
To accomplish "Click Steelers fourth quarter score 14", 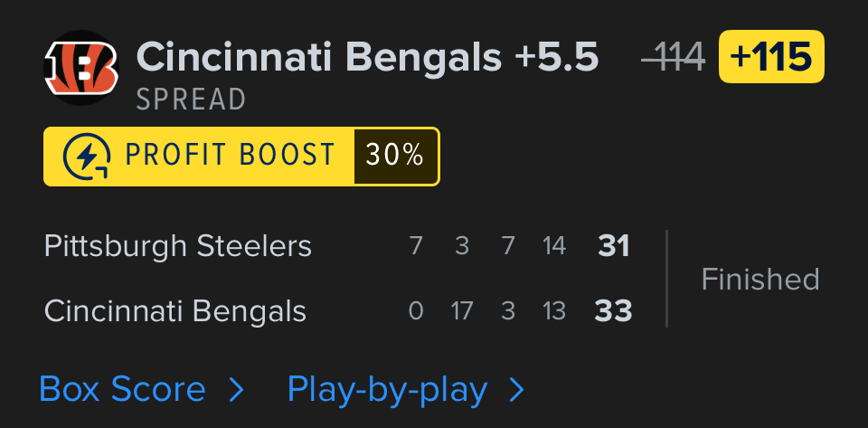I will [553, 246].
